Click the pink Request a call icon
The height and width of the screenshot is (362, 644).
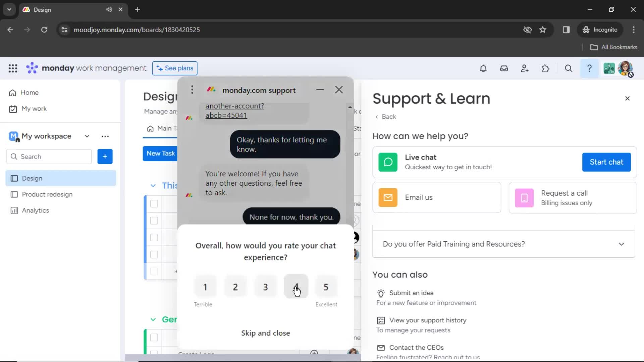(524, 198)
